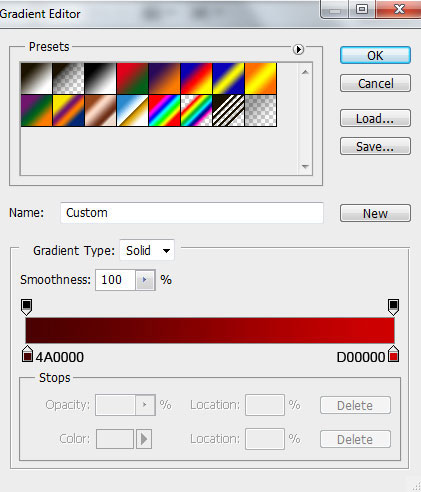Screen dimensions: 421x492
Task: Select the Foreground to Transparent gradient preset
Action: [68, 78]
